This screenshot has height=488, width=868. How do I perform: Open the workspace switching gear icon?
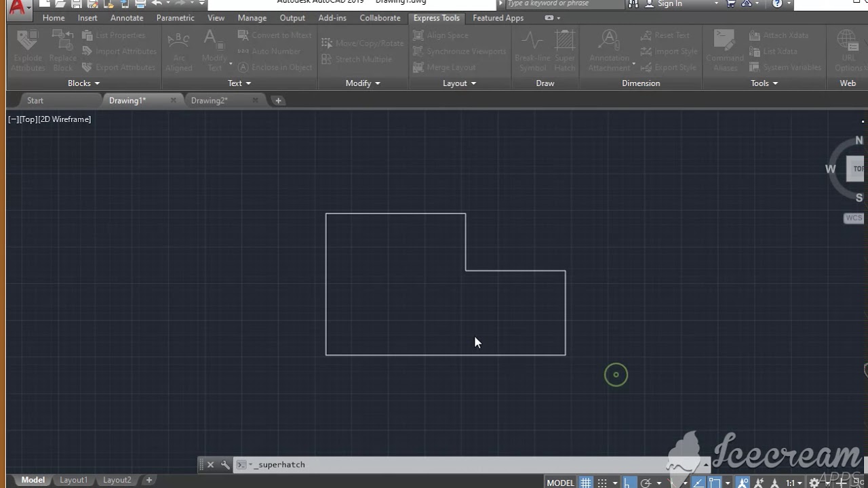coord(815,483)
